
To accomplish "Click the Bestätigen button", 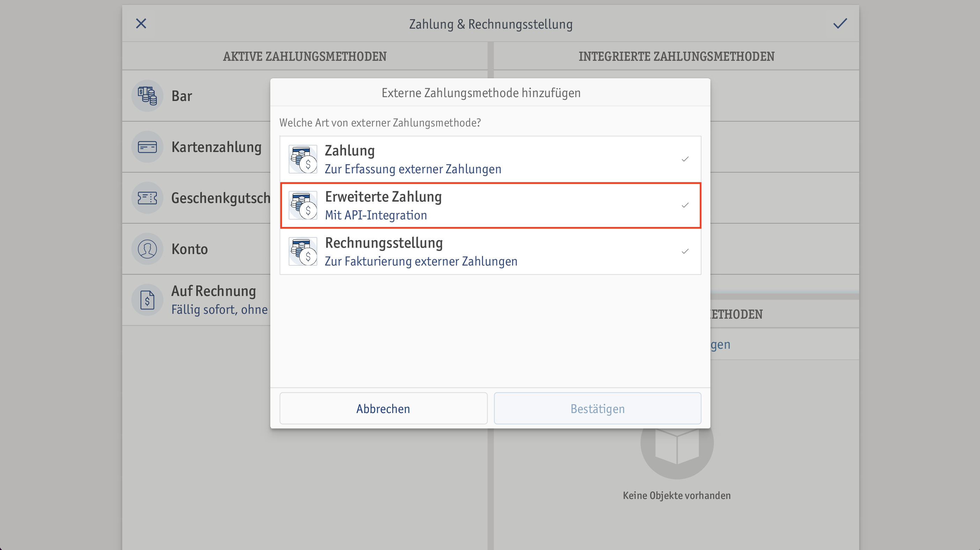I will point(597,408).
